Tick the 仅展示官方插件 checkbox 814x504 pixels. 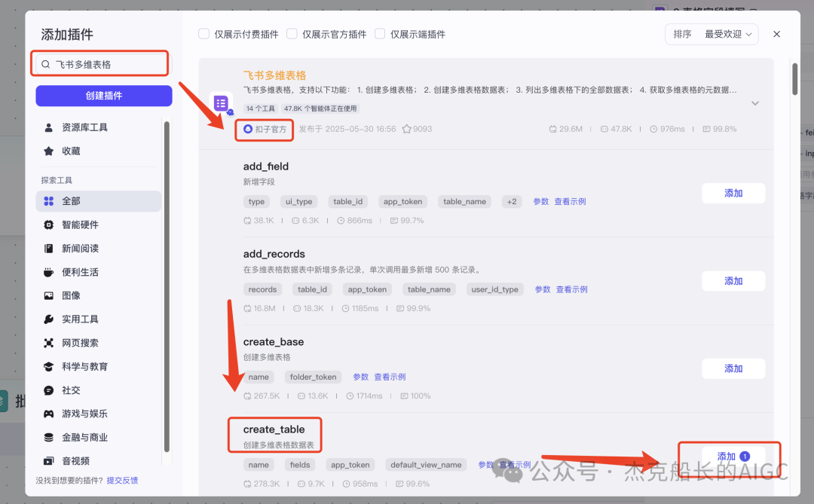click(x=292, y=34)
